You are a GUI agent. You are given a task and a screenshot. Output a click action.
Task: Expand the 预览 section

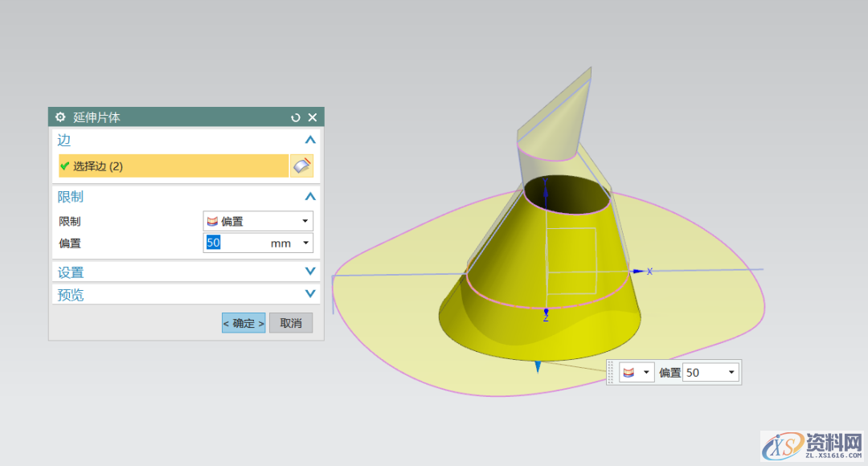tap(310, 295)
